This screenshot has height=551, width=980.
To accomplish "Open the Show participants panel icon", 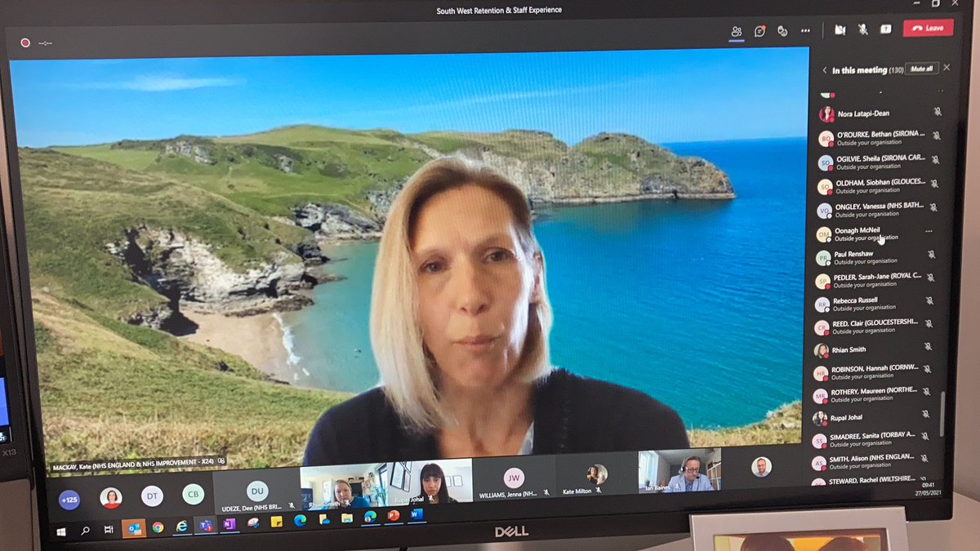I will click(x=737, y=31).
